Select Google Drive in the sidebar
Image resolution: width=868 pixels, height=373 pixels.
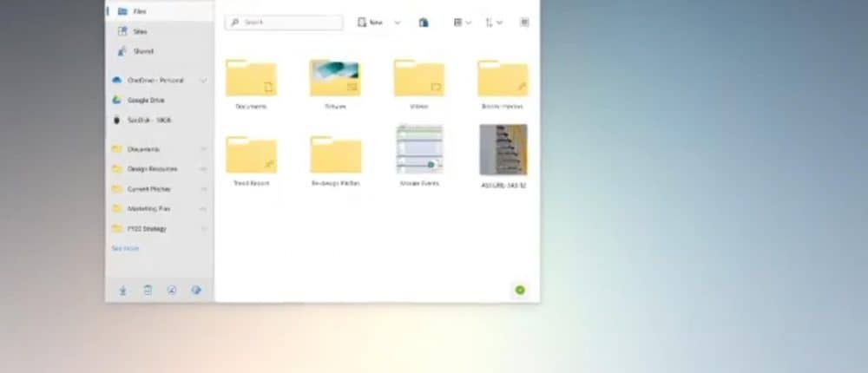(146, 100)
